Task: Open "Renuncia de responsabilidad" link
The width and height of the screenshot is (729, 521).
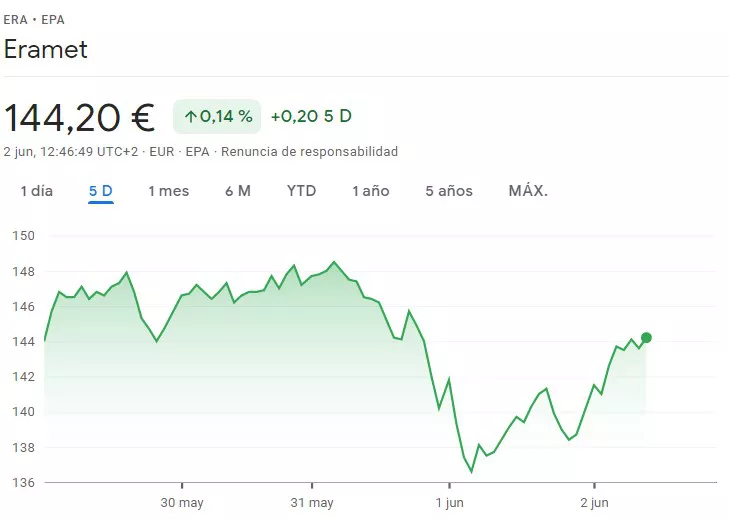Action: click(309, 152)
